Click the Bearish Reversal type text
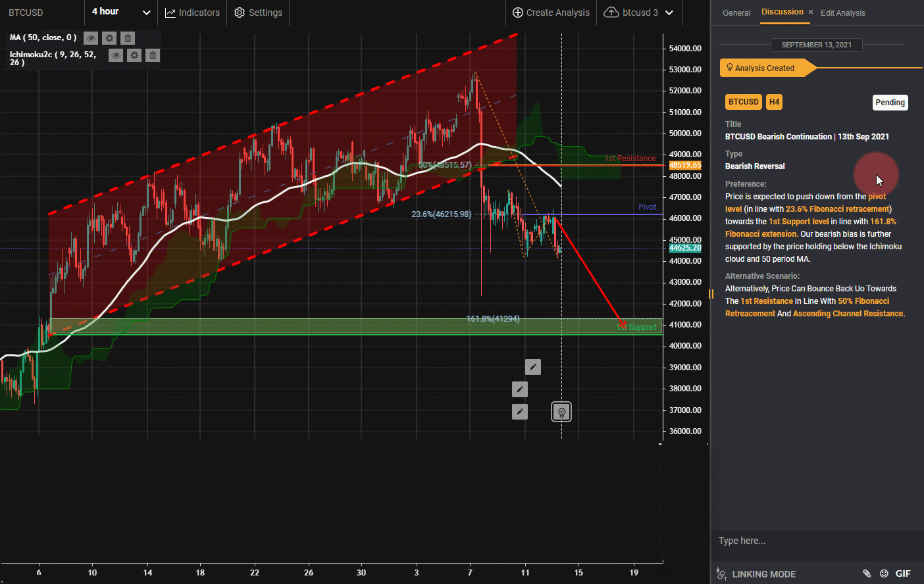This screenshot has height=584, width=924. [755, 166]
